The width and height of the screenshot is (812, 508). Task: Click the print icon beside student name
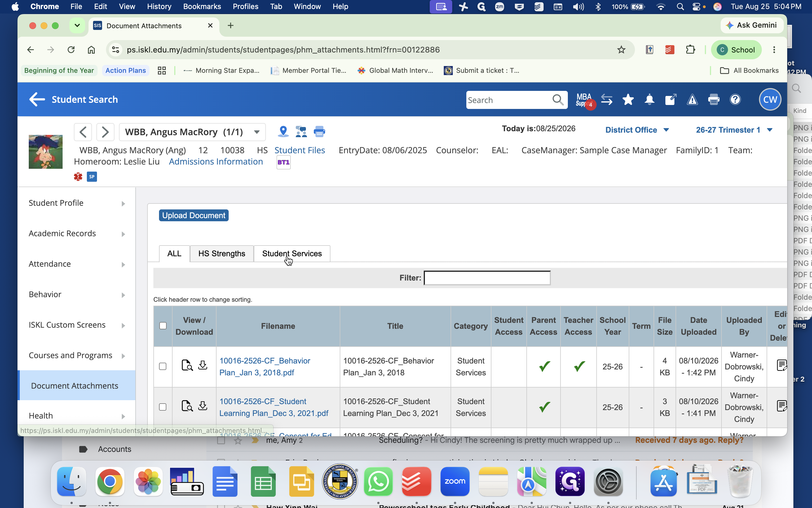[x=319, y=131]
